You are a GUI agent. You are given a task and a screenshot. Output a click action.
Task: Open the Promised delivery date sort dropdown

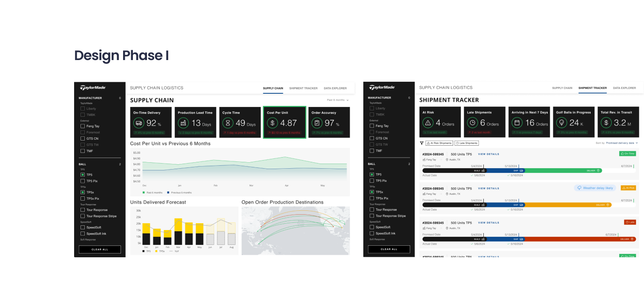click(622, 143)
